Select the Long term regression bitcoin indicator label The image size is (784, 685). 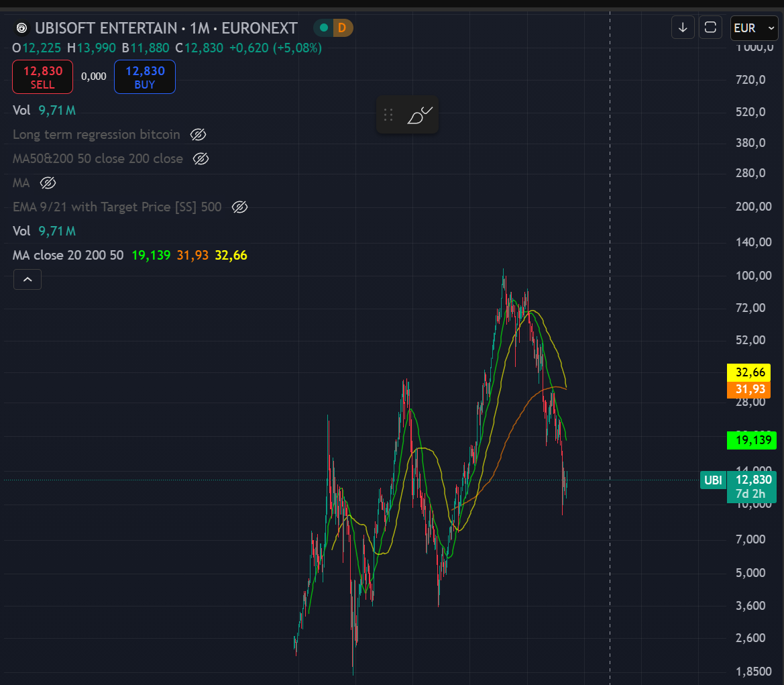coord(96,135)
